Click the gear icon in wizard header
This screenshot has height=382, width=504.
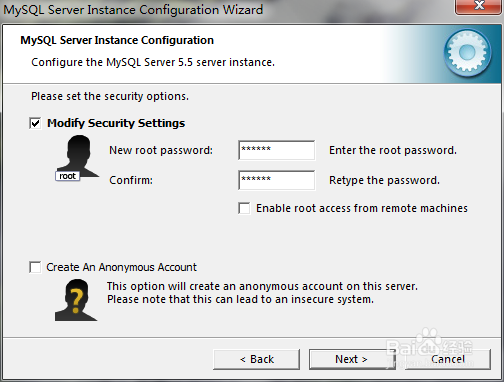pyautogui.click(x=467, y=52)
